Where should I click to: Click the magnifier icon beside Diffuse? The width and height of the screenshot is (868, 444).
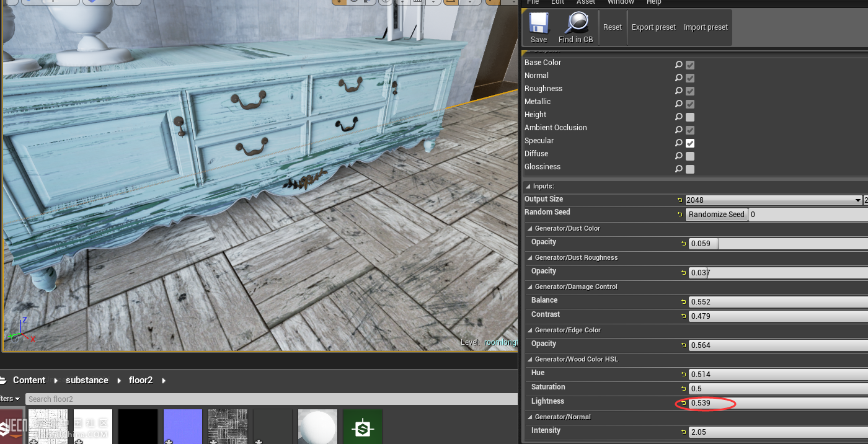(679, 156)
